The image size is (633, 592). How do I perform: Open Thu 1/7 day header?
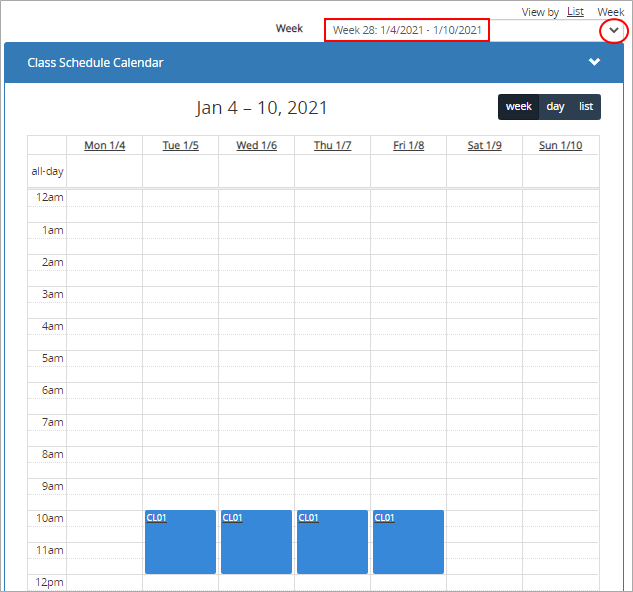(332, 146)
